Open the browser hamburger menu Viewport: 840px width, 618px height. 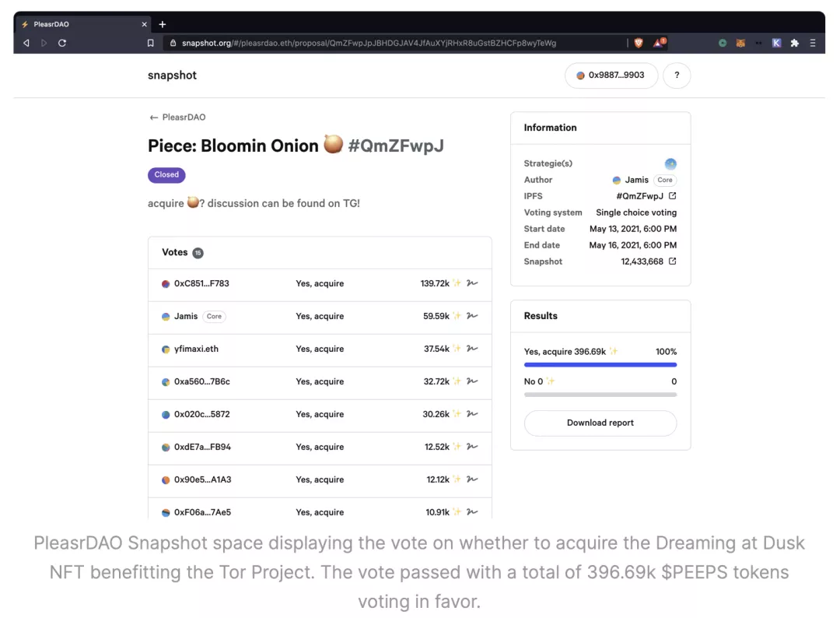click(x=813, y=43)
